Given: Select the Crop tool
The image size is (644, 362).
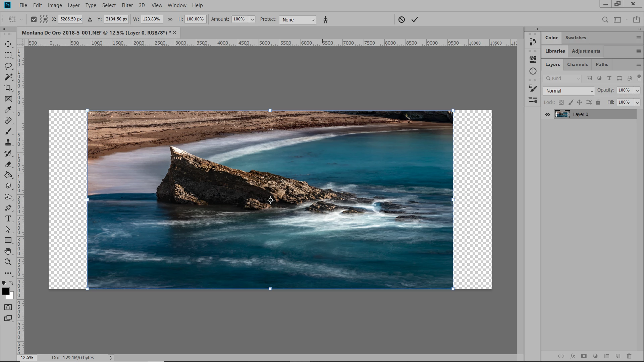Looking at the screenshot, I should [x=8, y=88].
